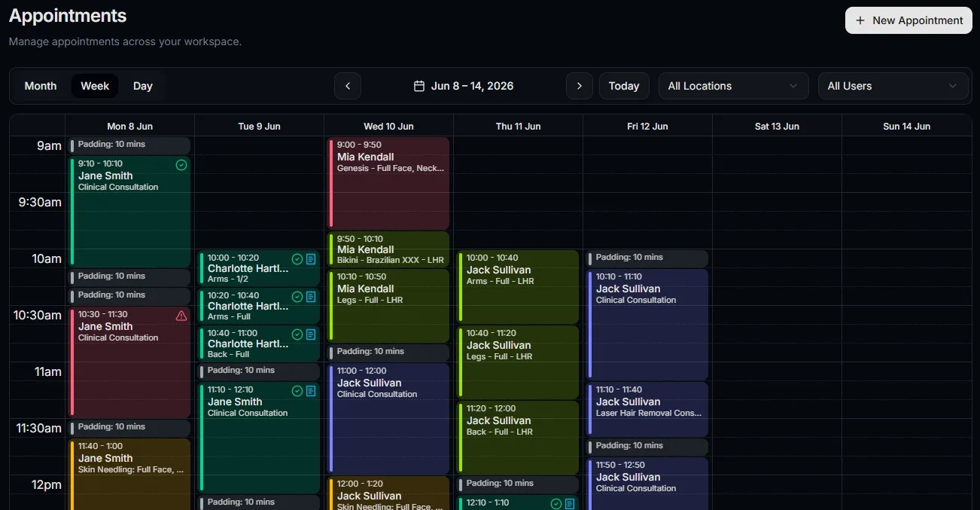Viewport: 980px width, 510px height.
Task: Click check icon on Jane Smith 11:10 - 12:10 appointment
Action: pos(297,391)
